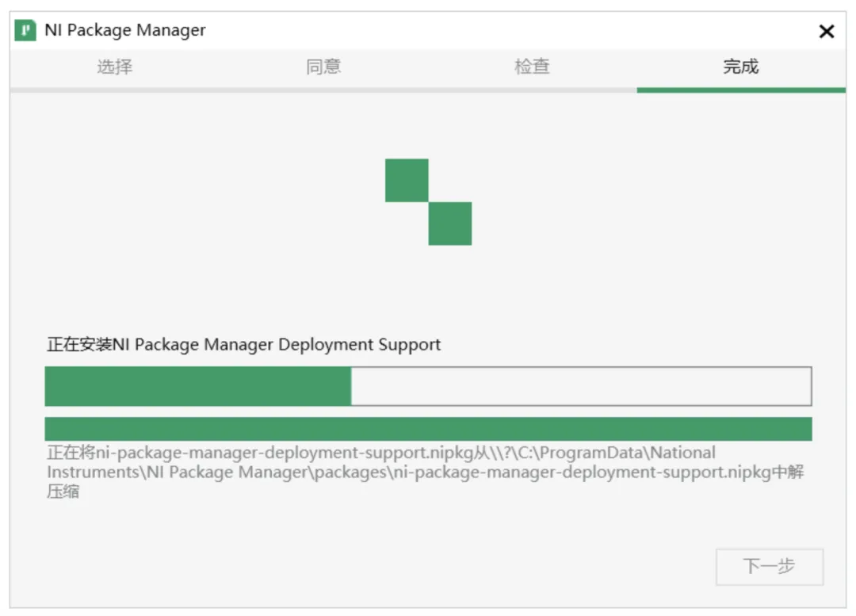Click the detail line starting with Instruments\NI Package Manager

click(x=425, y=473)
